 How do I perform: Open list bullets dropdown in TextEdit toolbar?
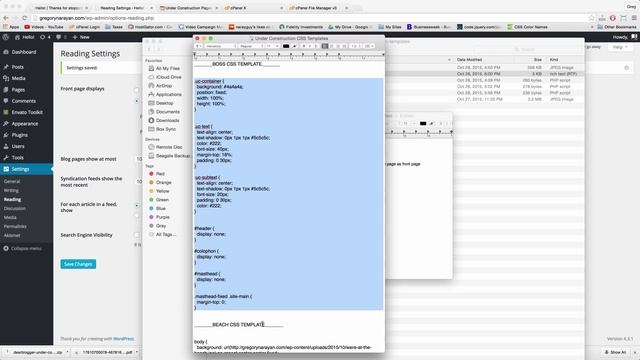point(369,46)
